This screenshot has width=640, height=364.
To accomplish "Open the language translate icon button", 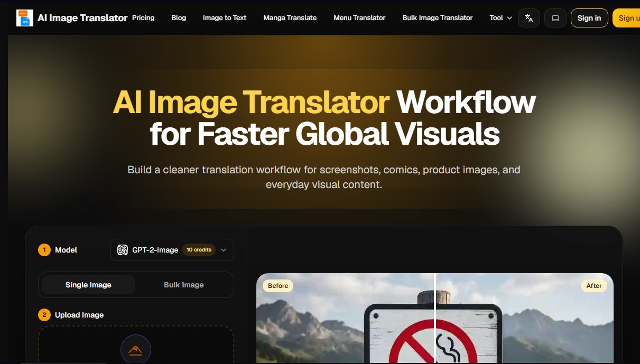I will (529, 18).
